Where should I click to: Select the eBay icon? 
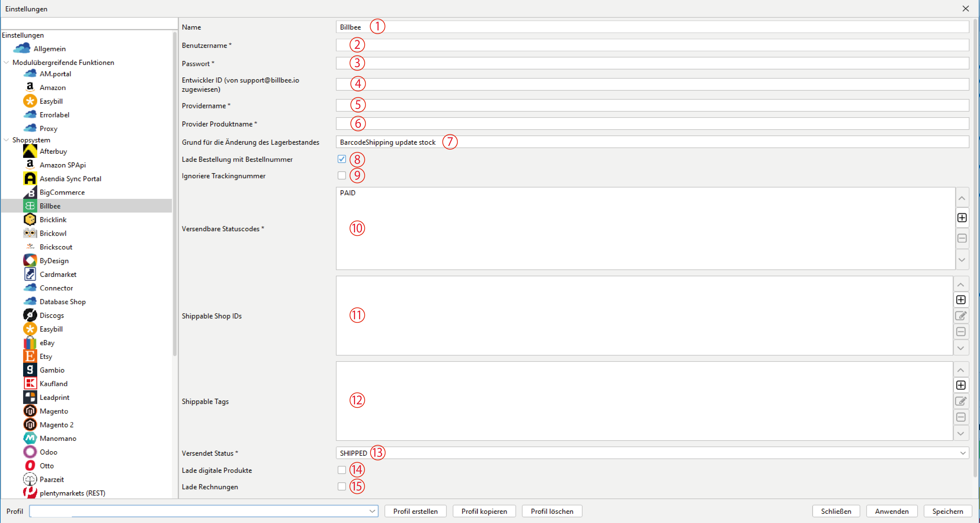coord(30,343)
